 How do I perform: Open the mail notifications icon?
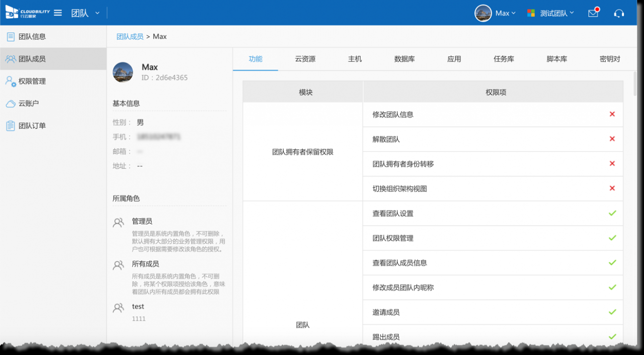(593, 13)
